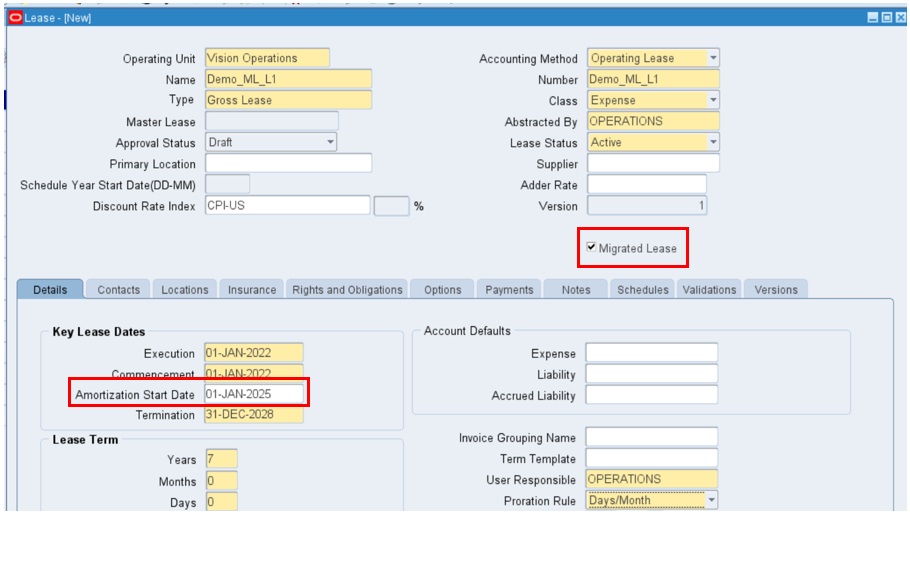Maximize the Lease window

click(886, 17)
